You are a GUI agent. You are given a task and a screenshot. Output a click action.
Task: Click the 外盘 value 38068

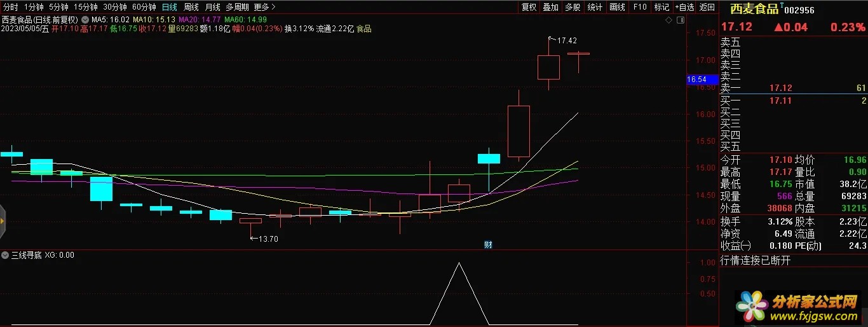[780, 208]
